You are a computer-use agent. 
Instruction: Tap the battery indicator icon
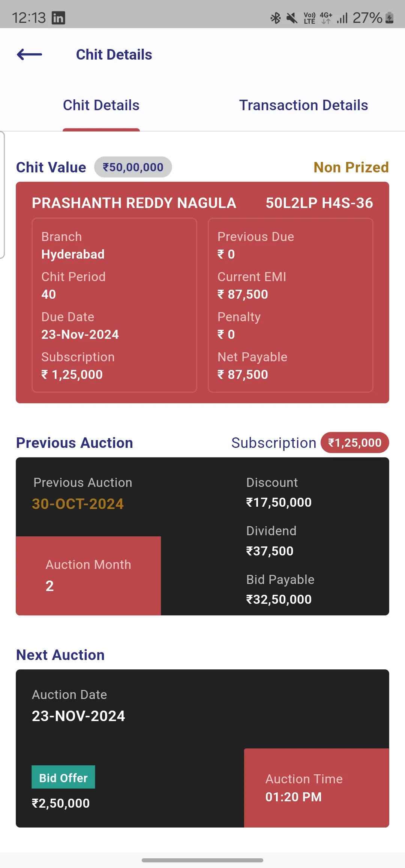coord(390,18)
